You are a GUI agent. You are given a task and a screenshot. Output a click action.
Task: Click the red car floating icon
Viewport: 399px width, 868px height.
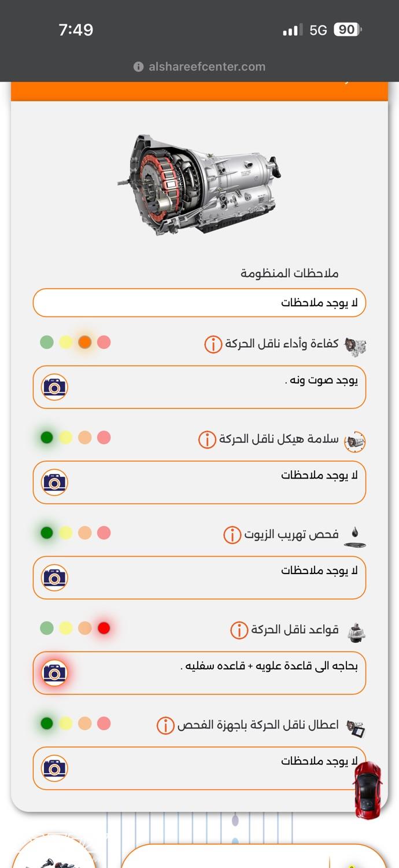(x=368, y=790)
